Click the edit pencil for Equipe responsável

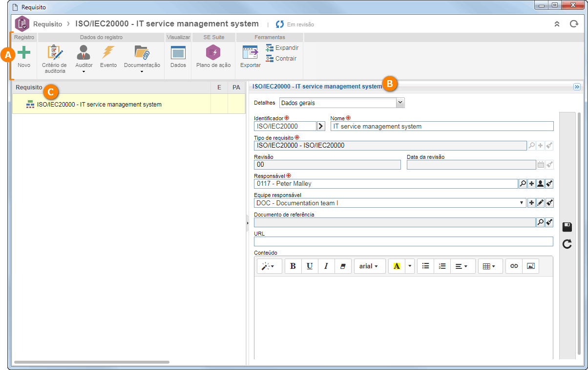[541, 203]
